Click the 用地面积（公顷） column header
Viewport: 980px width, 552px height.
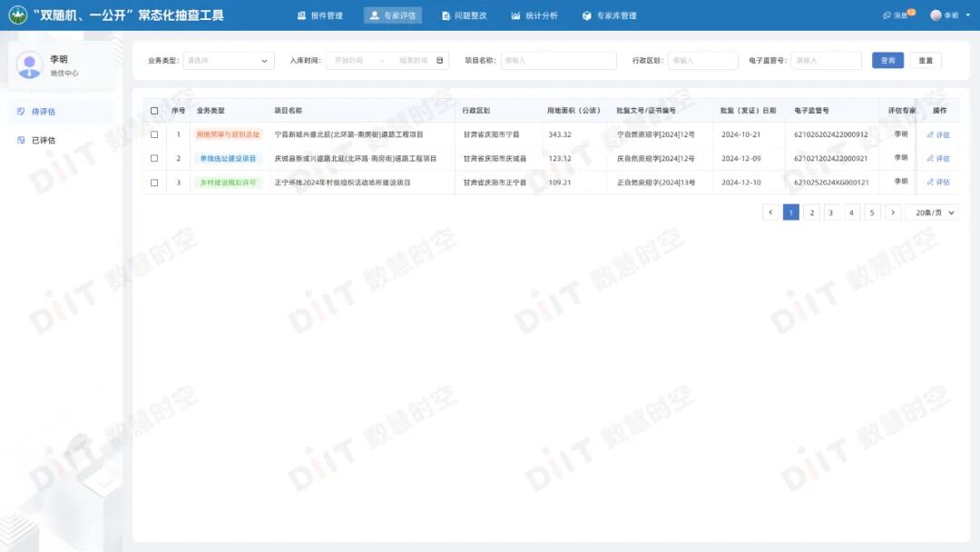click(573, 111)
